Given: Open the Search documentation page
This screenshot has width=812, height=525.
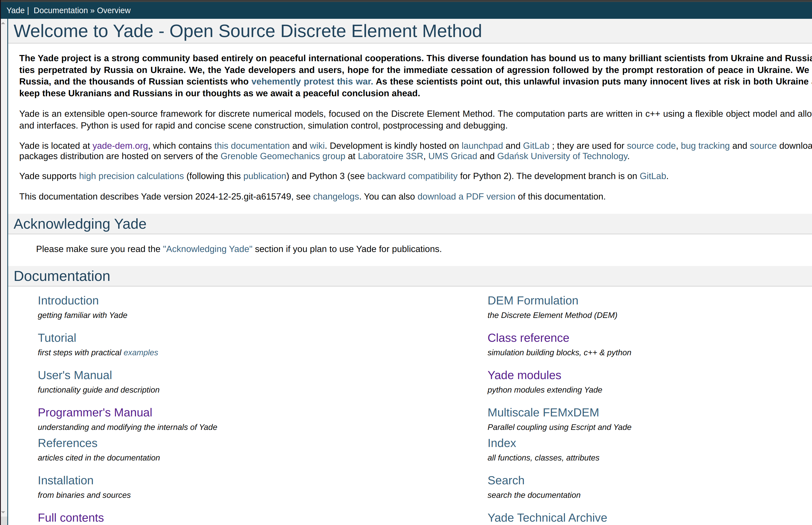Looking at the screenshot, I should click(506, 480).
